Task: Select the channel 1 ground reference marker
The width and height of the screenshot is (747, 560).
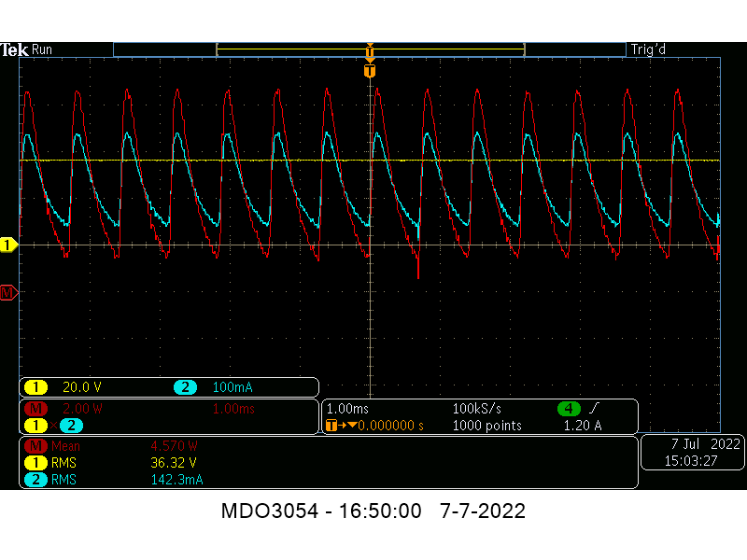Action: pos(8,245)
